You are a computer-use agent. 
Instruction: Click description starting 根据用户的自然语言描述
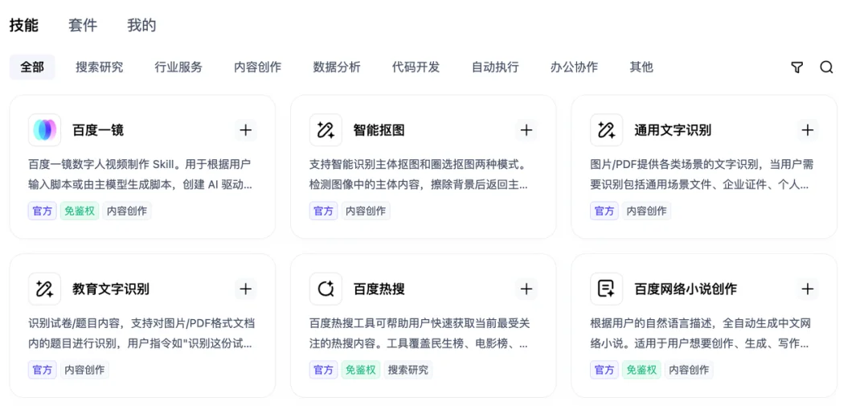coord(701,334)
